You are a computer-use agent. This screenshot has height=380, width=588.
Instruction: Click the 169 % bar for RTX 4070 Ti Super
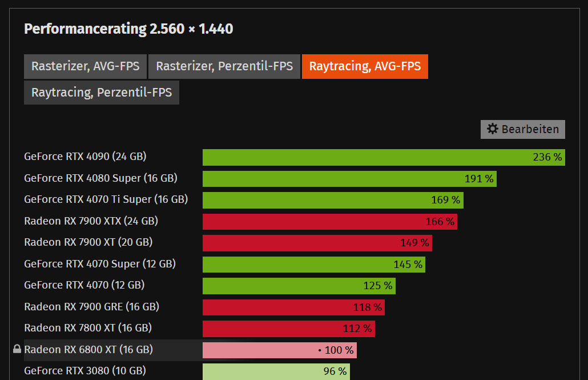333,200
